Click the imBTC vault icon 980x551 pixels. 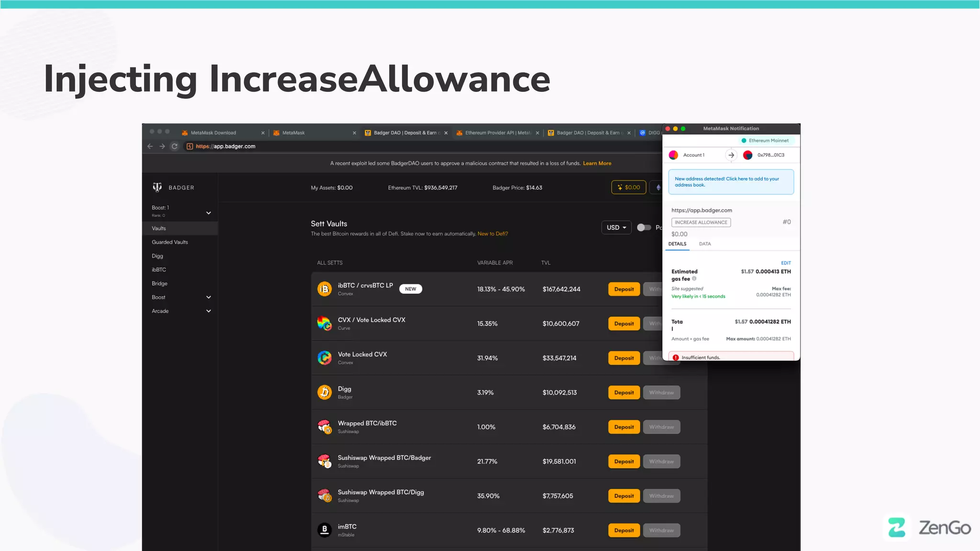(x=324, y=530)
